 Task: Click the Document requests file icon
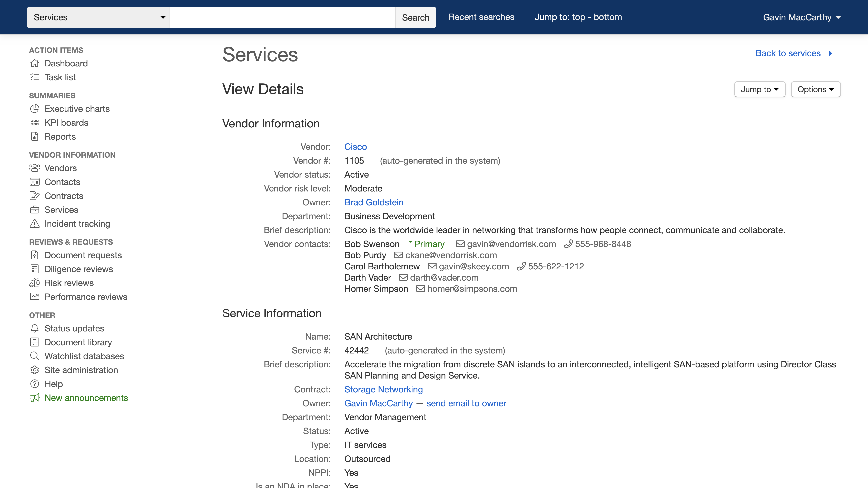pos(34,255)
